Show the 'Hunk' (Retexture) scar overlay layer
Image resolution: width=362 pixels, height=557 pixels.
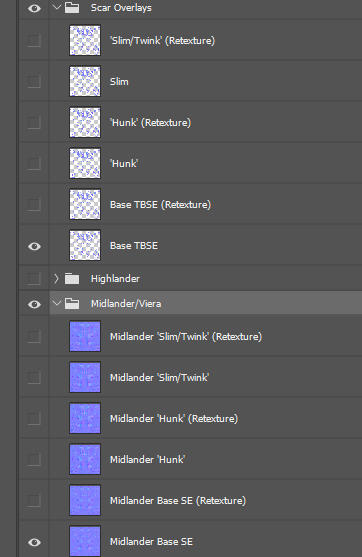(x=34, y=123)
